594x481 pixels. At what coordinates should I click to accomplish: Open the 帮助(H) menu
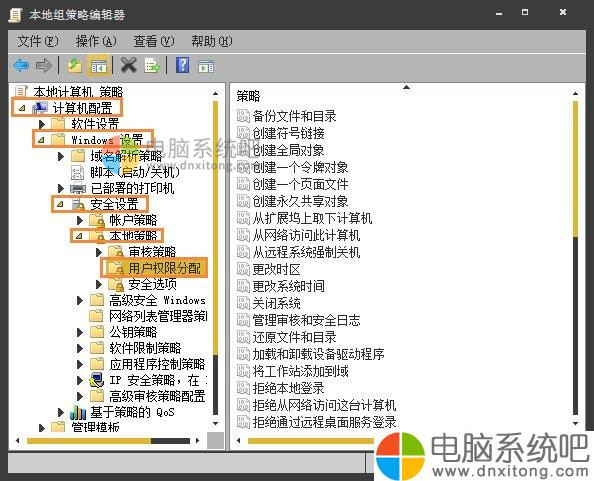click(211, 41)
